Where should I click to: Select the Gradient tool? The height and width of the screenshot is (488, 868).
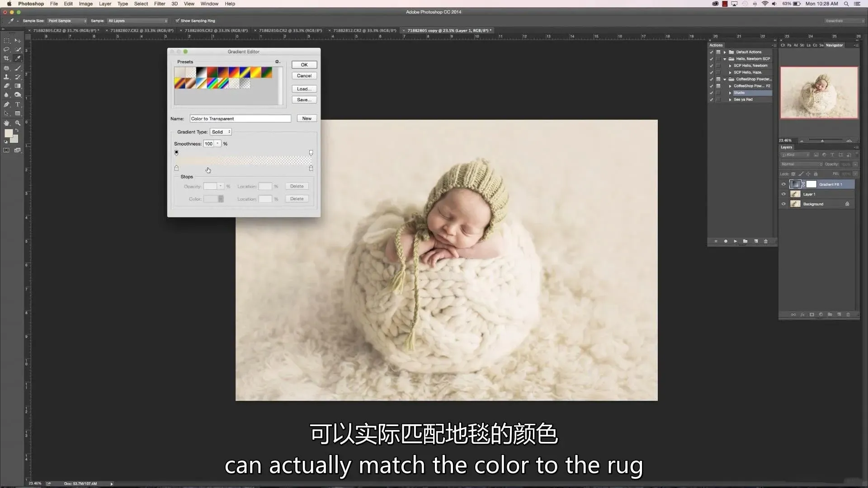tap(18, 86)
